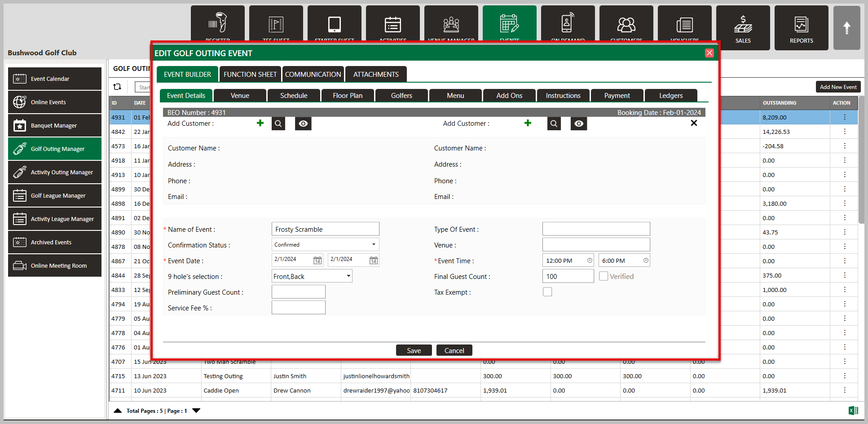View left customer details with eye icon
The height and width of the screenshot is (424, 868).
(x=303, y=124)
